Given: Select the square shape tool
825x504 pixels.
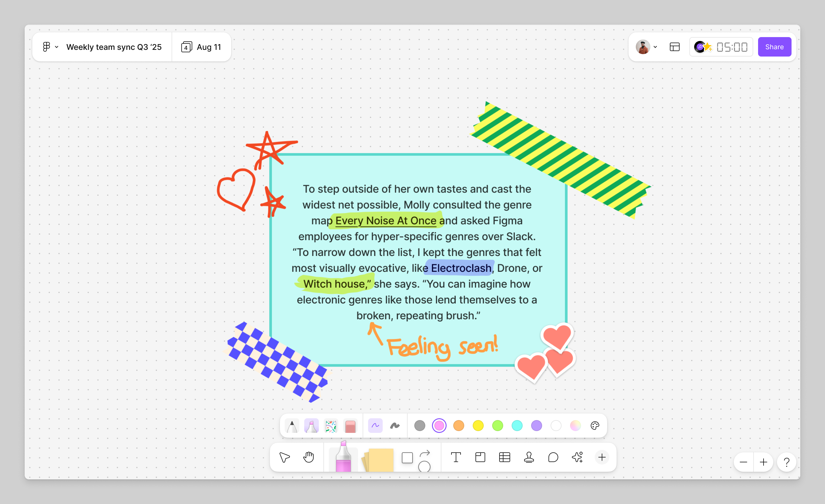Looking at the screenshot, I should click(x=407, y=457).
